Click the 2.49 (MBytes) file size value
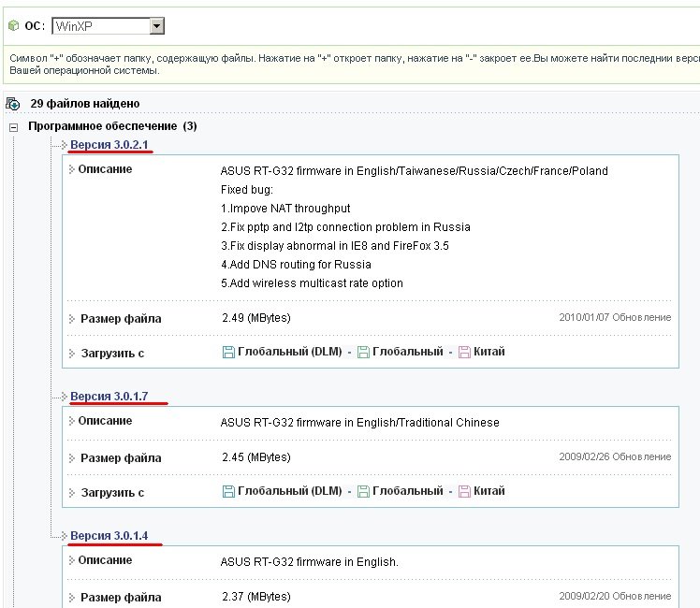 (x=256, y=318)
